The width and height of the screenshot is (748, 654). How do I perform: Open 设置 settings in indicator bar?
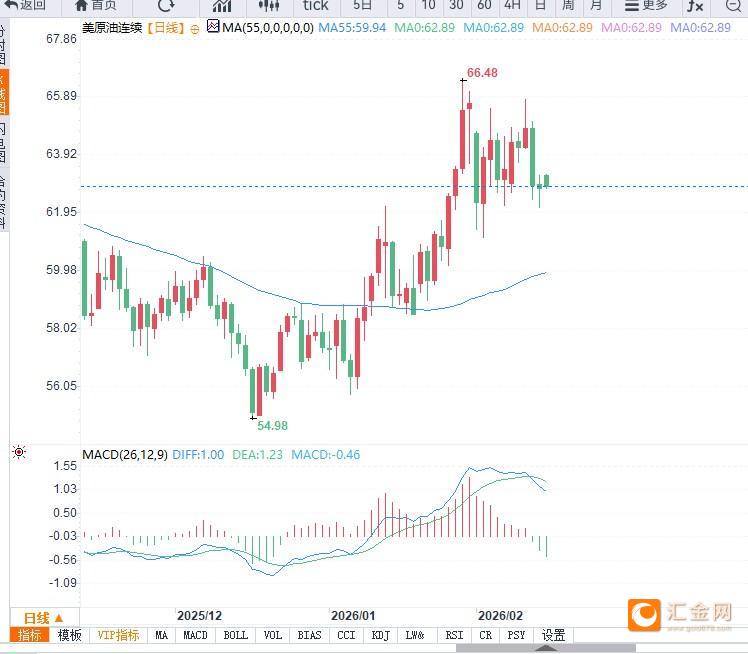[x=553, y=635]
